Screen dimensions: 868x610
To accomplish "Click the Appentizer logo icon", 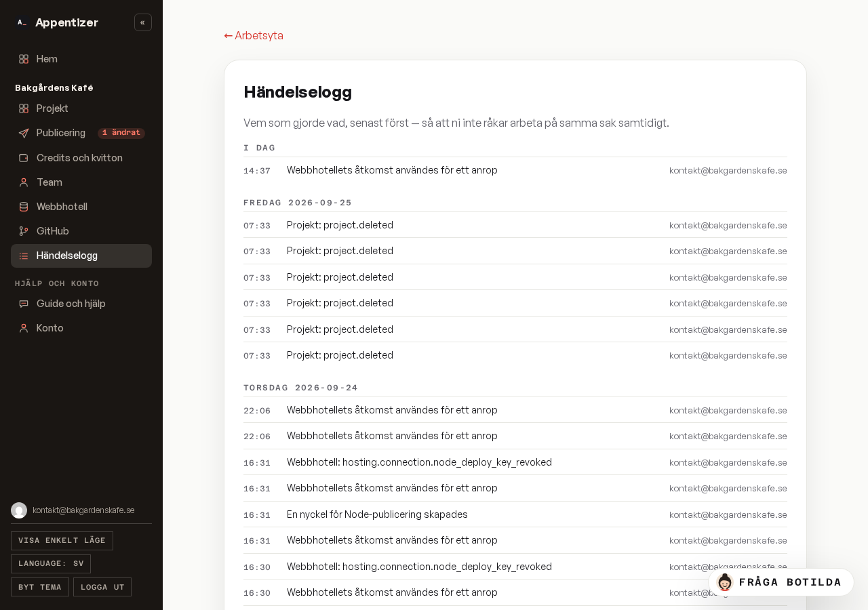I will (22, 22).
